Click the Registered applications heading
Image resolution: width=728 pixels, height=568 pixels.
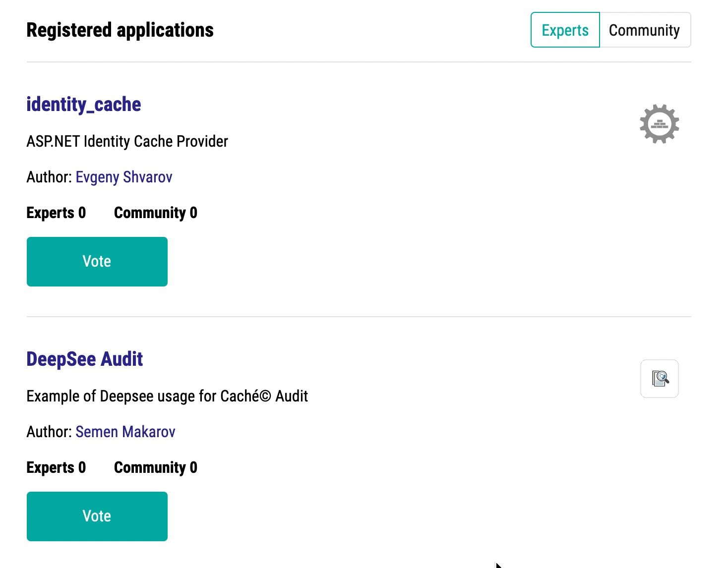tap(120, 30)
